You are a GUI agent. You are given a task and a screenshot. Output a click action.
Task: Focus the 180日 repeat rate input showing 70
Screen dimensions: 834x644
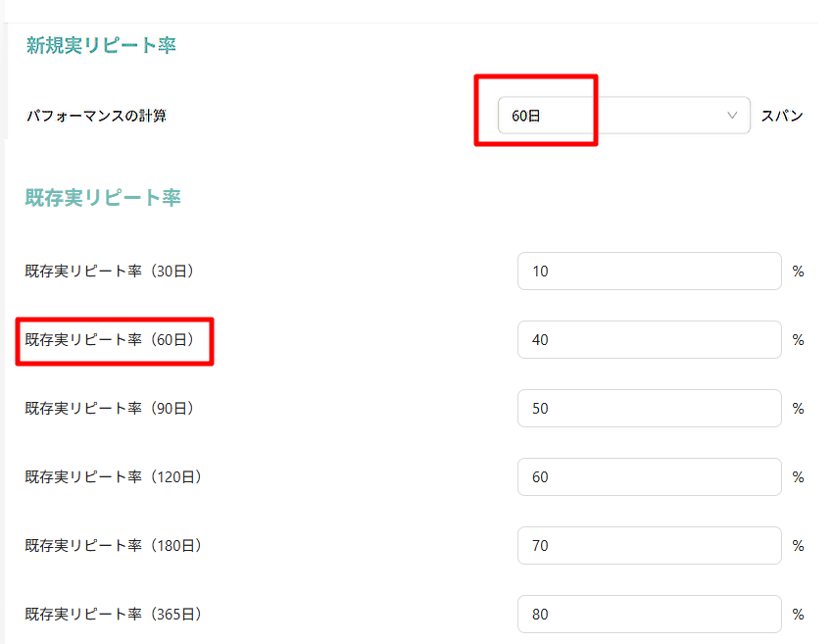click(x=649, y=546)
